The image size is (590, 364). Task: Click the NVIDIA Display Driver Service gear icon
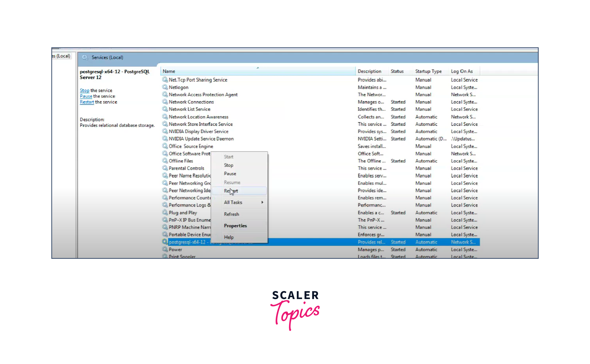(x=165, y=131)
